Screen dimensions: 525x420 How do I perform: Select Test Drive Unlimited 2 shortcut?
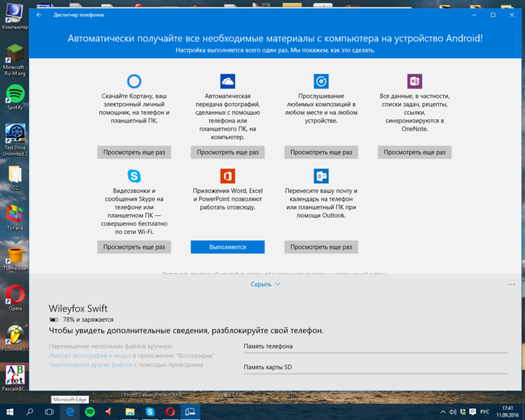tap(15, 140)
